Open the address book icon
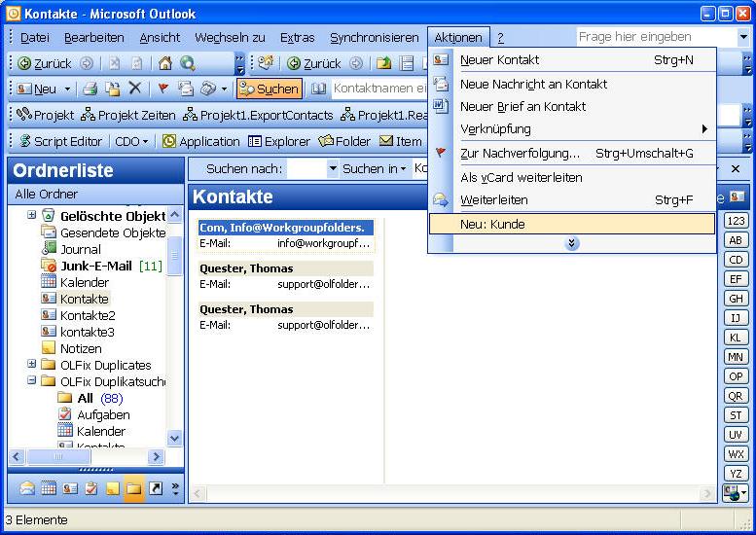 (x=318, y=89)
